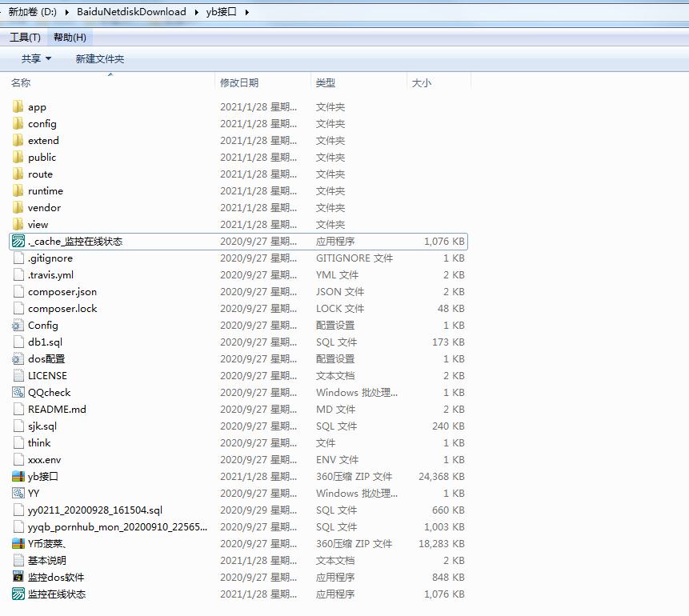This screenshot has width=689, height=616.
Task: Select the 基本说明 text document icon
Action: click(18, 561)
